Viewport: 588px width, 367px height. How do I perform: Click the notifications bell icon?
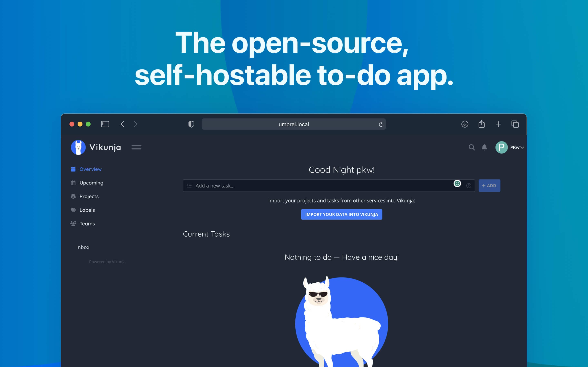[484, 147]
